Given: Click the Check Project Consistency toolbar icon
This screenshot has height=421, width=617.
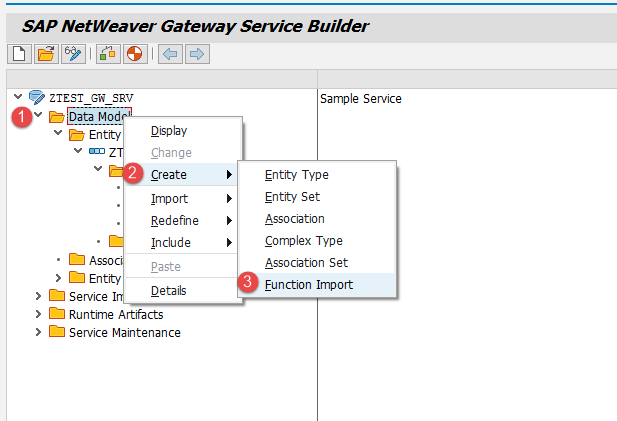Looking at the screenshot, I should click(x=106, y=53).
